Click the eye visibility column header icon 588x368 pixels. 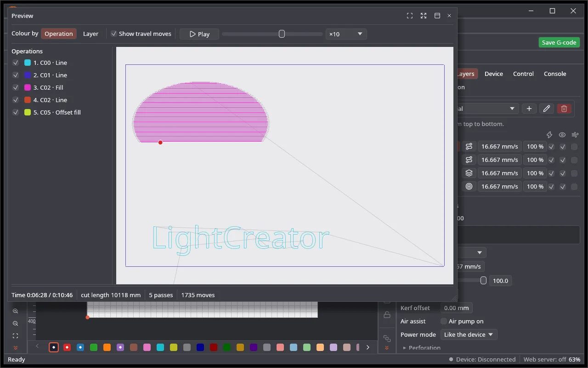point(562,135)
